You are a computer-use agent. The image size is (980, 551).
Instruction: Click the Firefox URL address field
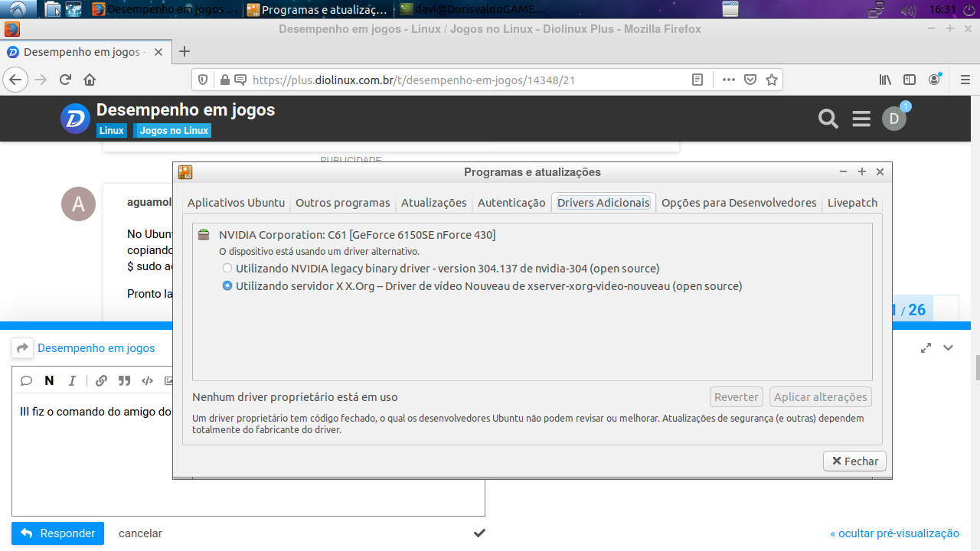459,80
